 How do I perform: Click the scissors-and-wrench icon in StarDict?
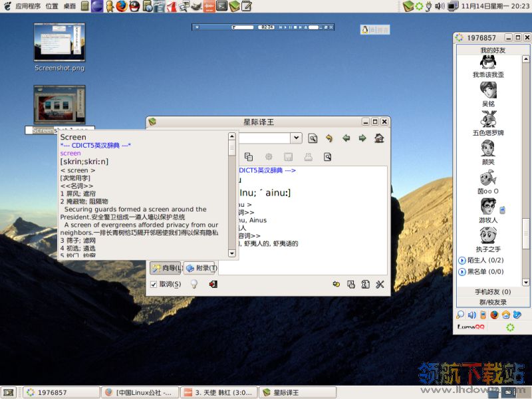click(x=380, y=285)
